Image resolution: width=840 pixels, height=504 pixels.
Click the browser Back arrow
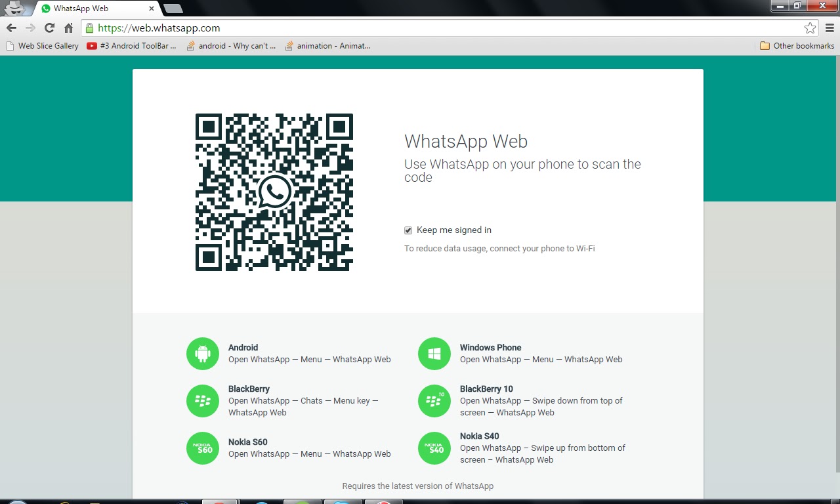coord(11,28)
